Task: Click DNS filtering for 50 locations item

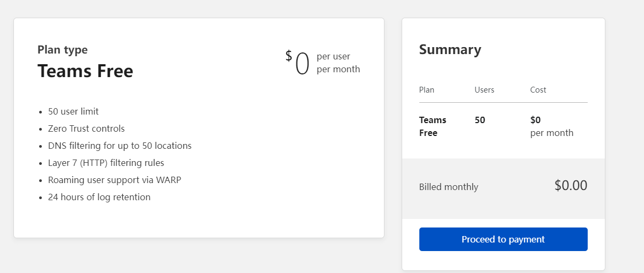Action: [120, 146]
